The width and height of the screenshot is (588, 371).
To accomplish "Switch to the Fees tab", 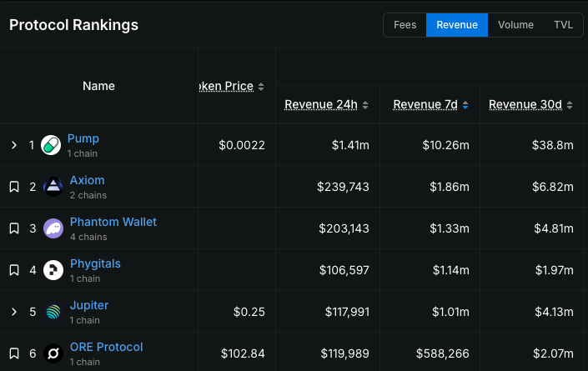I will pos(405,25).
